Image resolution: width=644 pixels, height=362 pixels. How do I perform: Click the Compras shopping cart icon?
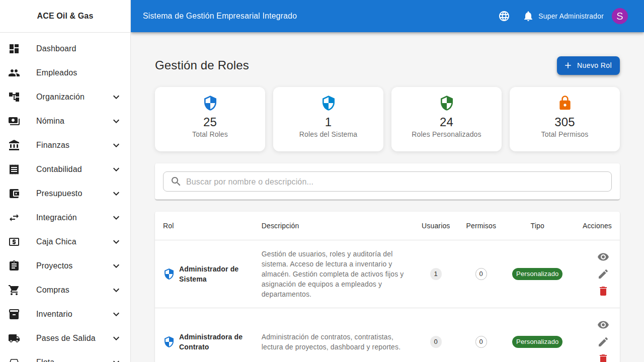(x=14, y=290)
